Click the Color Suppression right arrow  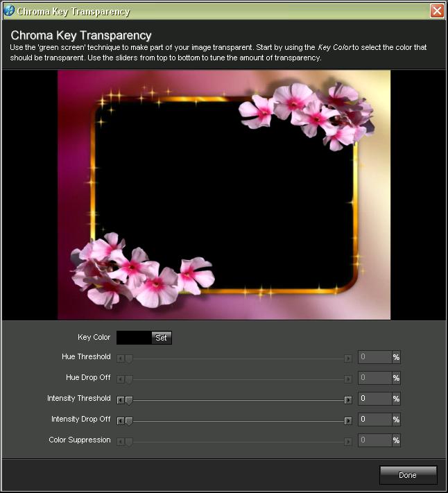348,442
